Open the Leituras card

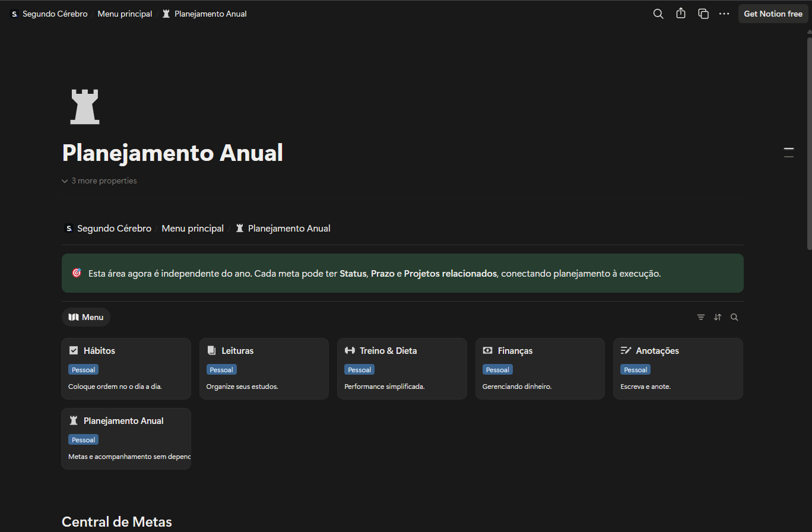264,369
